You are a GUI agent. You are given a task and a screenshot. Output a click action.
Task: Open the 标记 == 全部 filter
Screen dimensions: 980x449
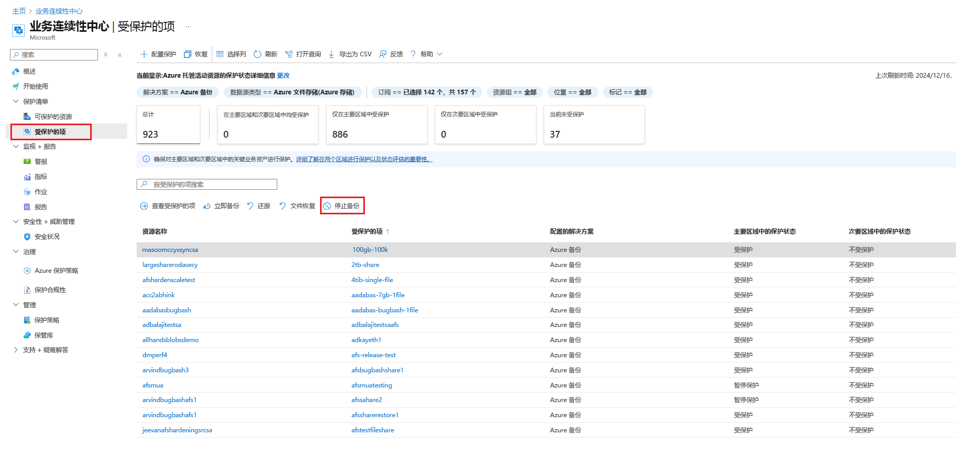pyautogui.click(x=628, y=92)
